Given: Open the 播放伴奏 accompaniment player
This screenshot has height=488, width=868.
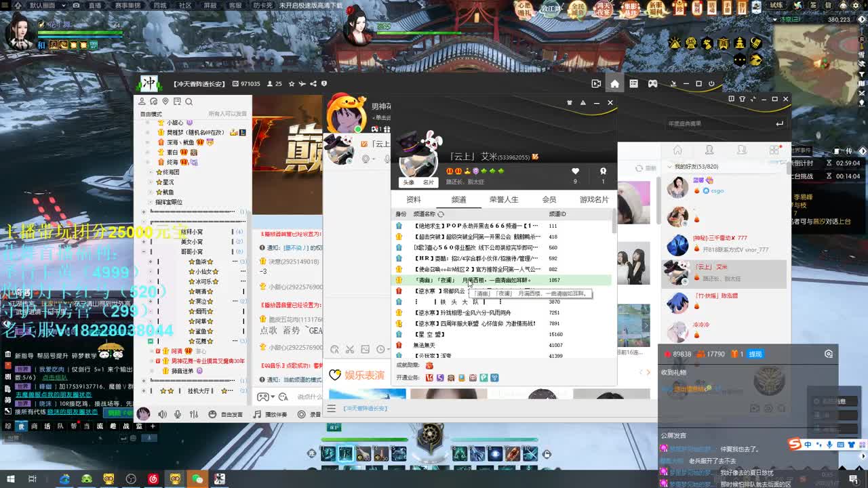Looking at the screenshot, I should 273,415.
